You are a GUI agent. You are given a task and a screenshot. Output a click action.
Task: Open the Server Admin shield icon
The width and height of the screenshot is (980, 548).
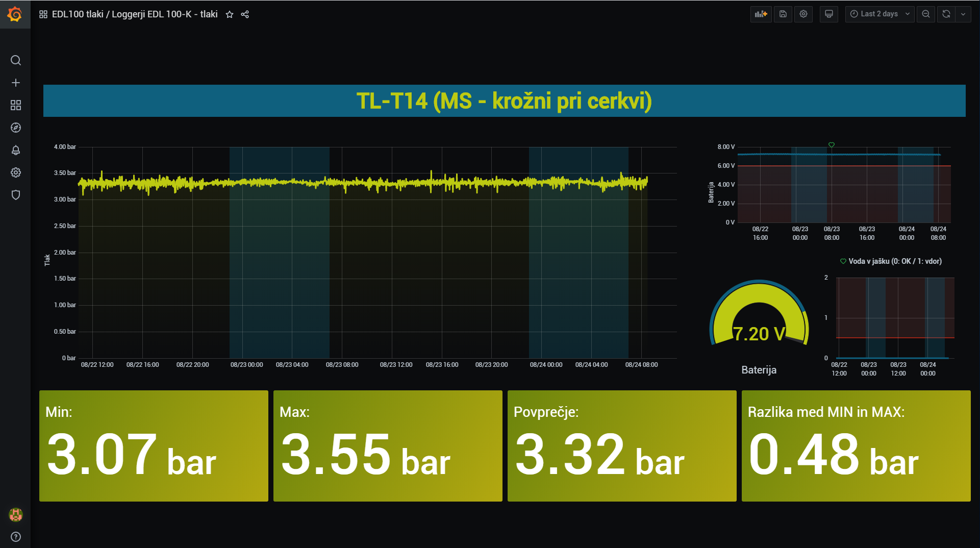(16, 195)
